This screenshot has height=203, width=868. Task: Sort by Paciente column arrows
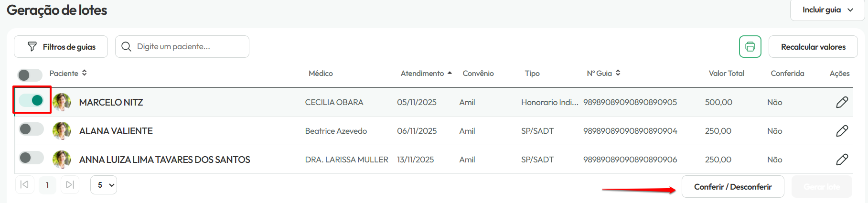[85, 73]
